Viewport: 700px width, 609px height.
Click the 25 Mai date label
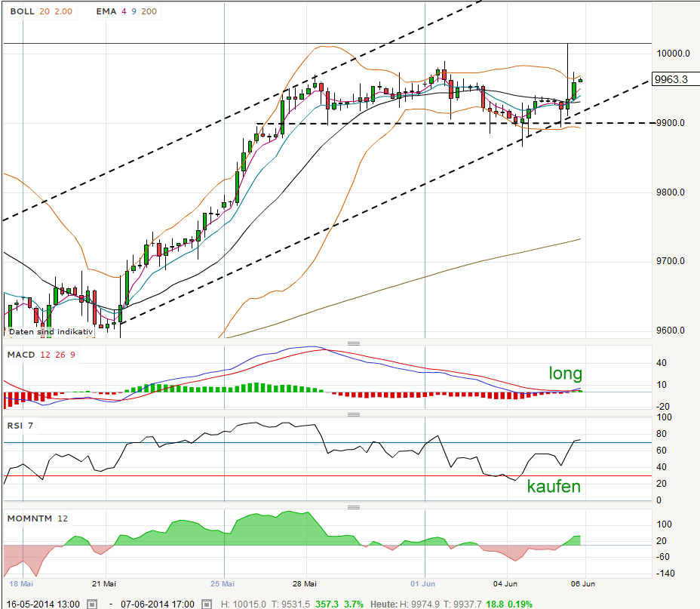pos(223,583)
